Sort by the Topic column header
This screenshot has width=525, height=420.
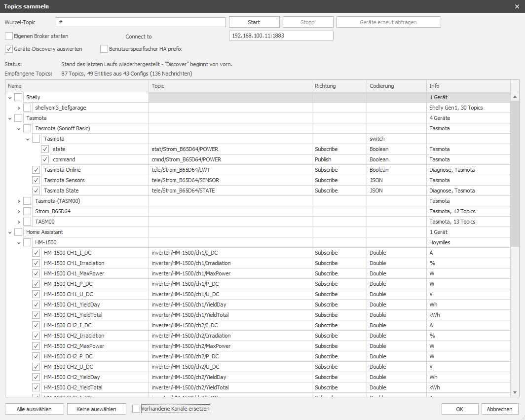tap(230, 86)
